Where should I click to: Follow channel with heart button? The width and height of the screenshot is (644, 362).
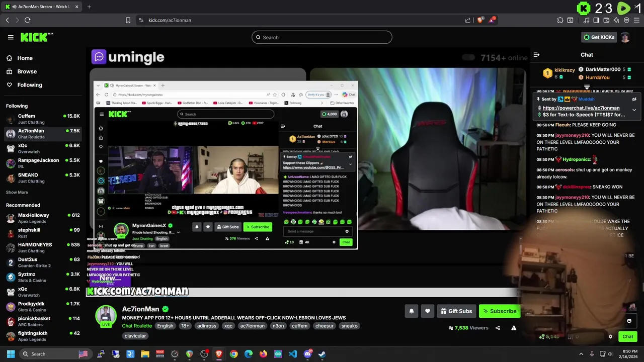click(x=427, y=311)
